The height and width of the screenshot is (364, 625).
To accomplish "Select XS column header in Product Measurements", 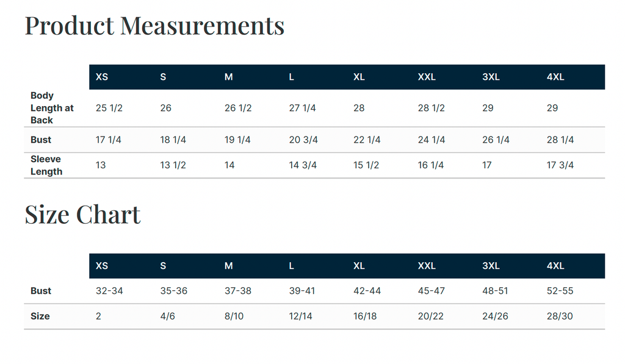I will point(102,77).
